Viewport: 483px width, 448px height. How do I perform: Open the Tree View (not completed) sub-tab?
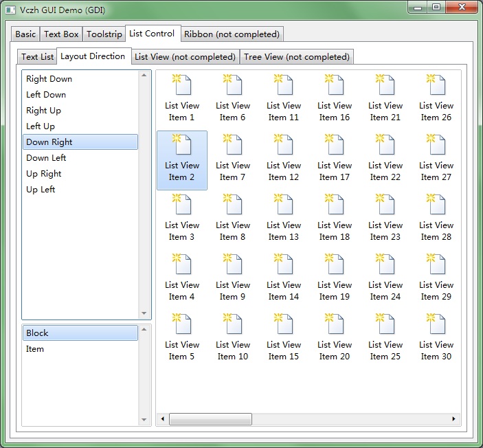tap(297, 57)
